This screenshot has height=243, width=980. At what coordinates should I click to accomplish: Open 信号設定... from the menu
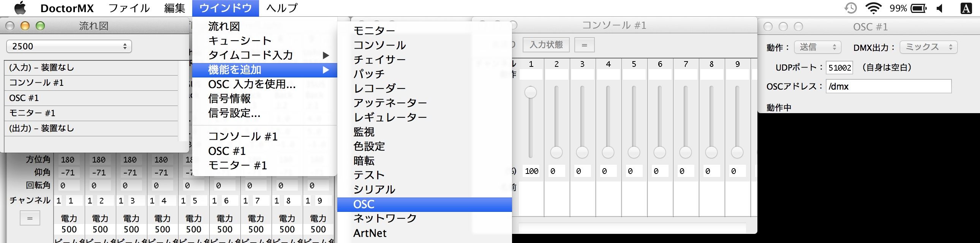tap(264, 113)
